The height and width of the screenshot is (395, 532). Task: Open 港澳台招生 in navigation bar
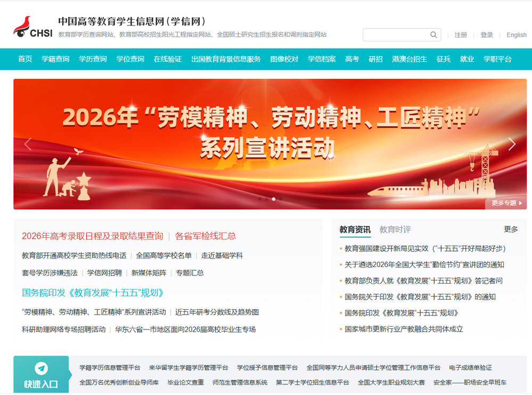410,59
